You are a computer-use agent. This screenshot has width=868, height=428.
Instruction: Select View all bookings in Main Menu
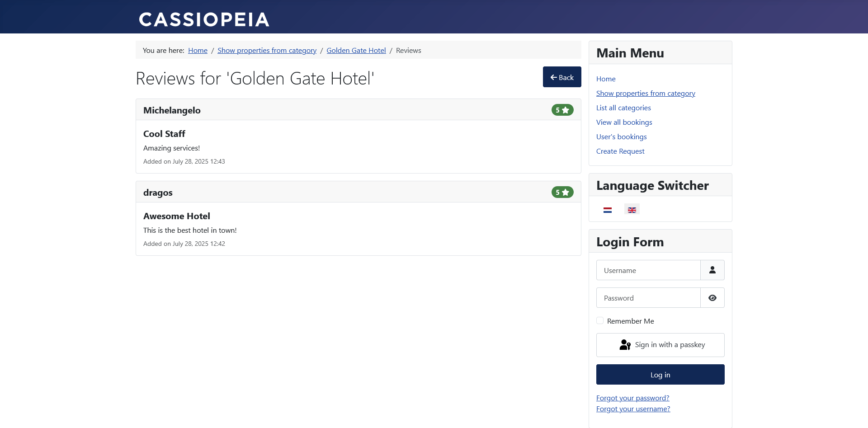point(624,122)
